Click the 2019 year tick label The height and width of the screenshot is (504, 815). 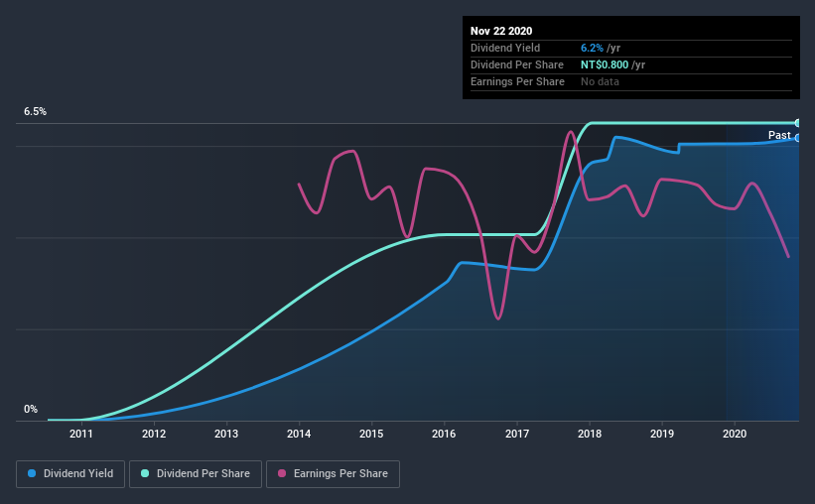coord(662,434)
